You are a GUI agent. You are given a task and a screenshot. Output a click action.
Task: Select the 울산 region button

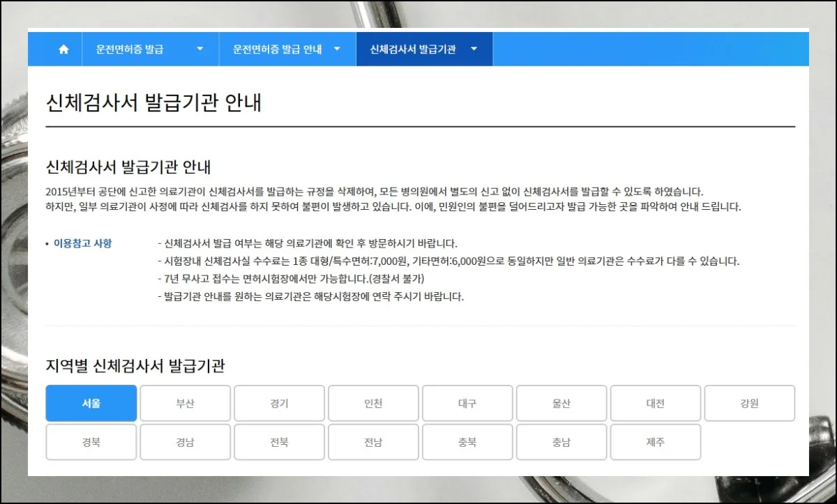(x=561, y=404)
